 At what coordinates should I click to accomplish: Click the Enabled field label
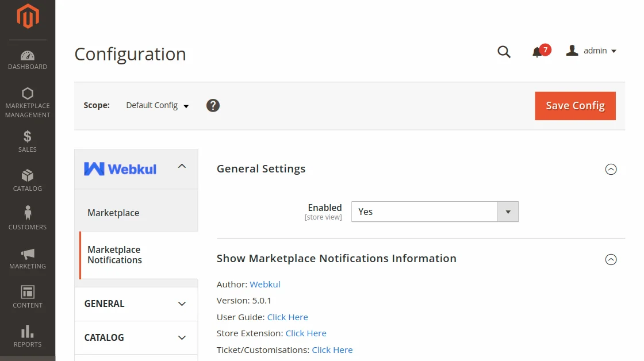click(x=324, y=208)
